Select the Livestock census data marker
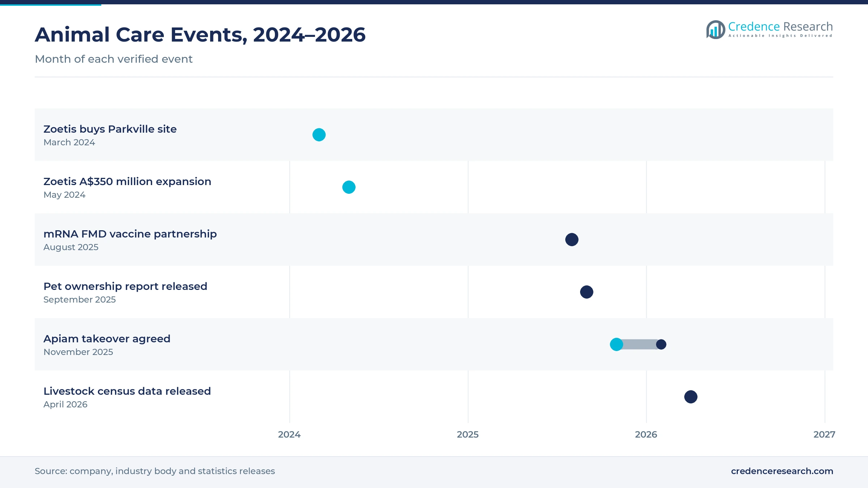 pos(691,397)
